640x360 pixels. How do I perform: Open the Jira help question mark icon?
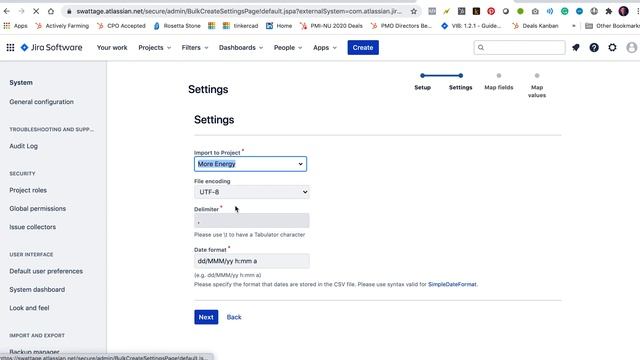pyautogui.click(x=594, y=48)
